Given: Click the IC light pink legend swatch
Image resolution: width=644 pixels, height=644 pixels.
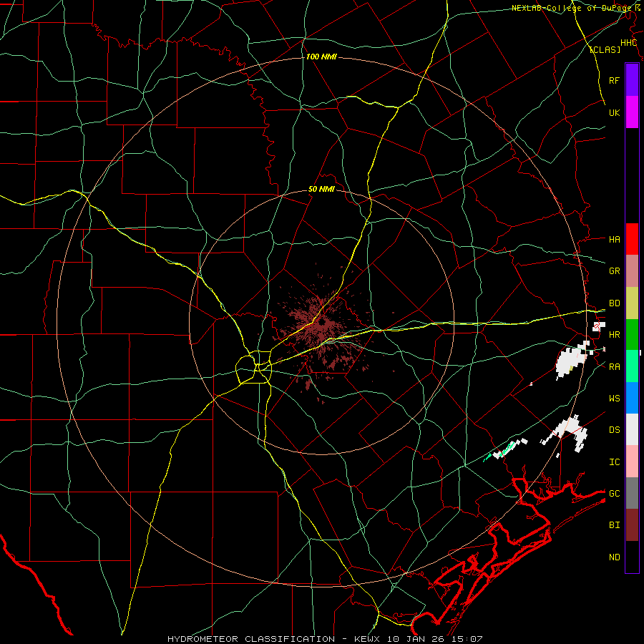Looking at the screenshot, I should click(x=632, y=462).
